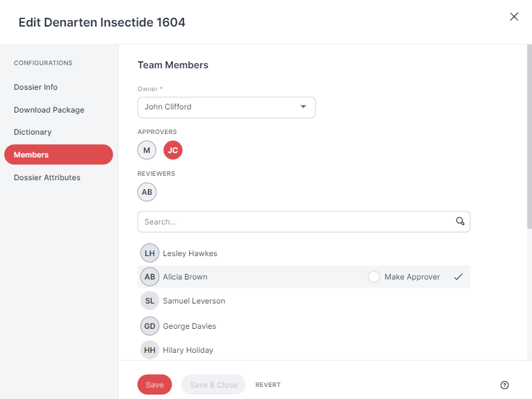Click the M approver avatar
Viewport: 532px width, 399px height.
[147, 150]
